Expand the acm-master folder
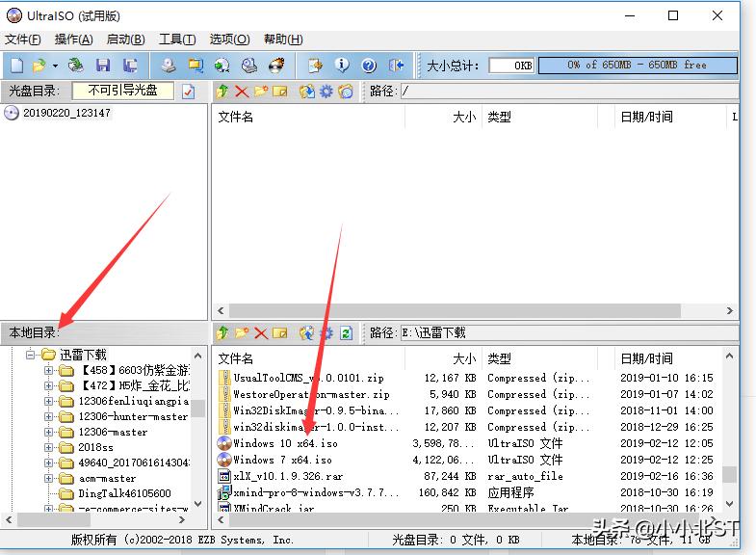Viewport: 756px width, 555px height. (x=49, y=478)
